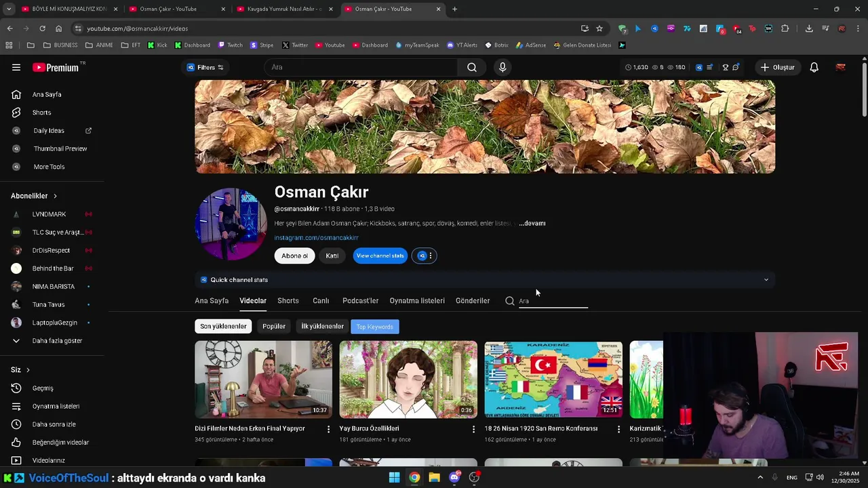Reload the page in browser
Image resolution: width=868 pixels, height=488 pixels.
(x=42, y=28)
